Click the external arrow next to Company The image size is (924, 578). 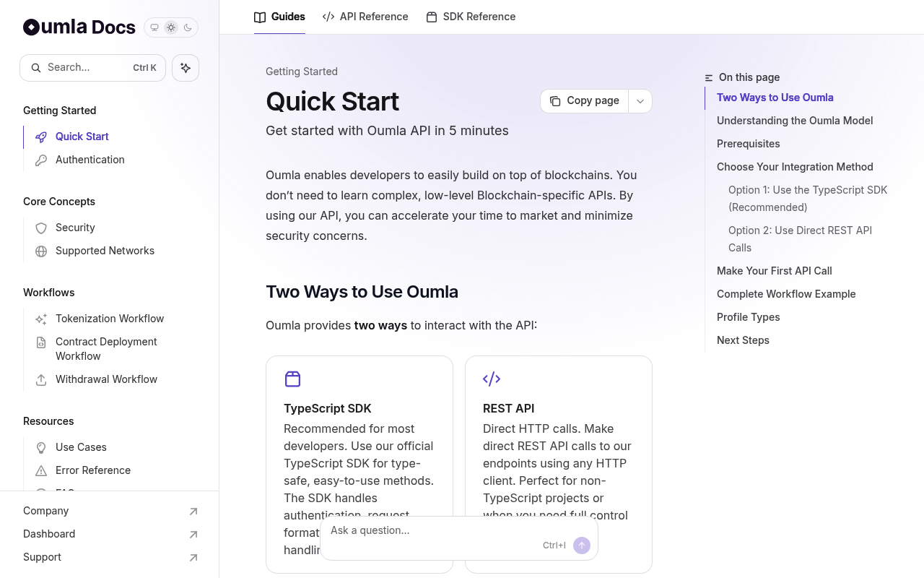coord(193,512)
